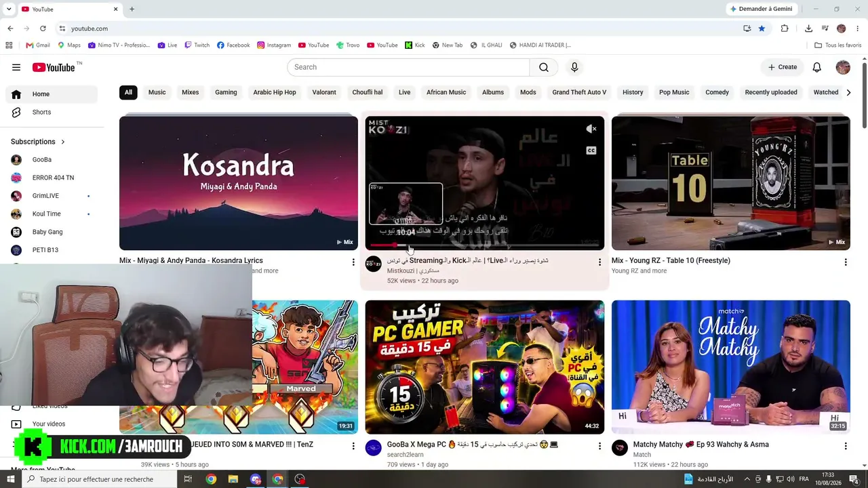
Task: Open the Chrome tab search dropdown
Action: (9, 9)
